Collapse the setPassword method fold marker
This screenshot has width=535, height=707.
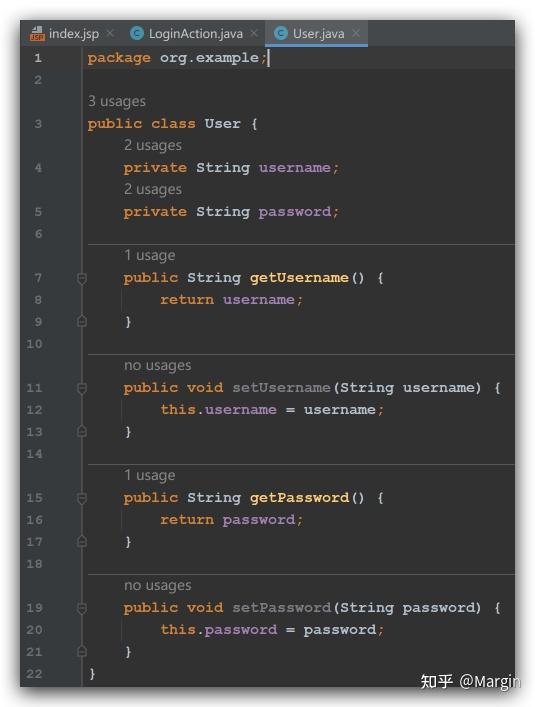pos(82,608)
